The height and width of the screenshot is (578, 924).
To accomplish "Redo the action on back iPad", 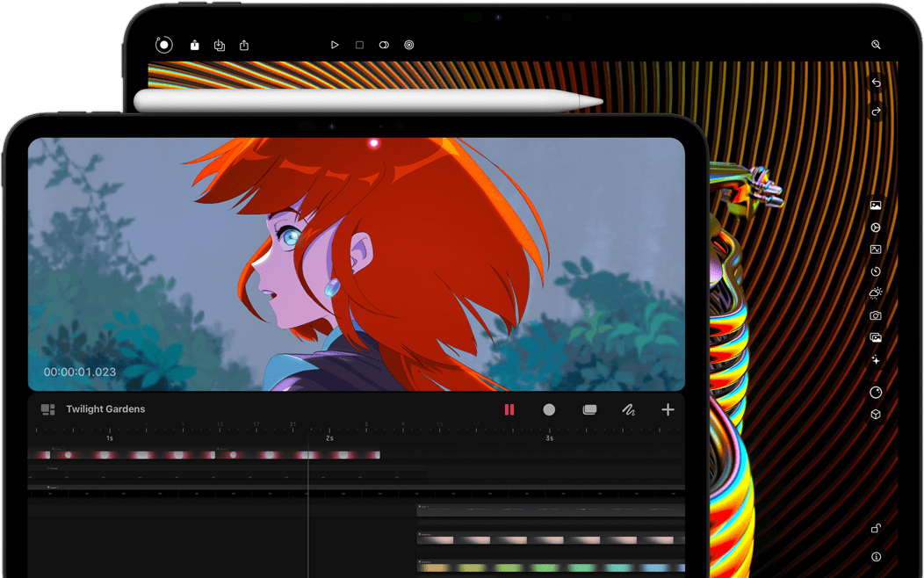I will 876,112.
